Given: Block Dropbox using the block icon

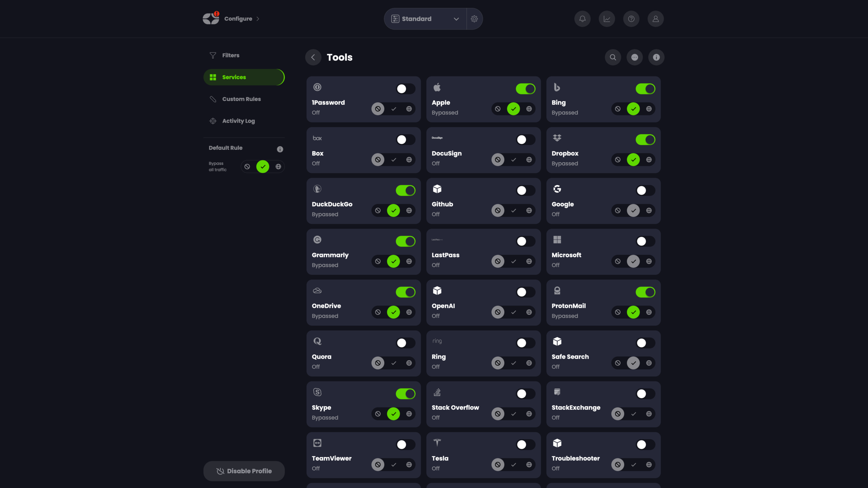Looking at the screenshot, I should 618,160.
